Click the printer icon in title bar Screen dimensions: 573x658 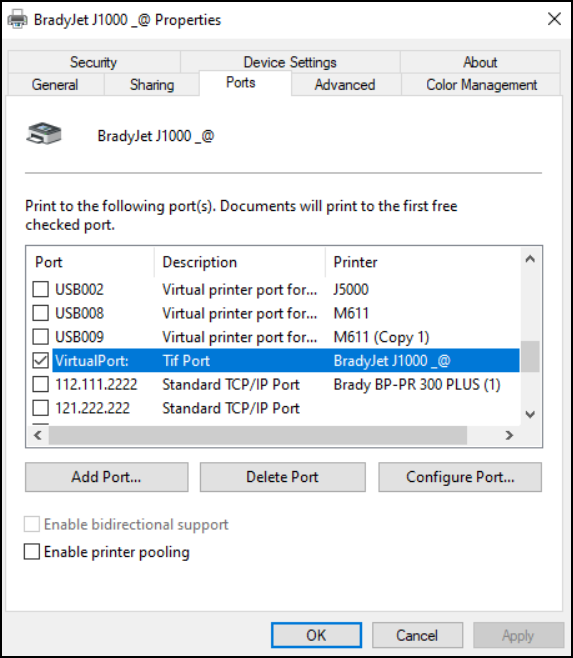18,19
